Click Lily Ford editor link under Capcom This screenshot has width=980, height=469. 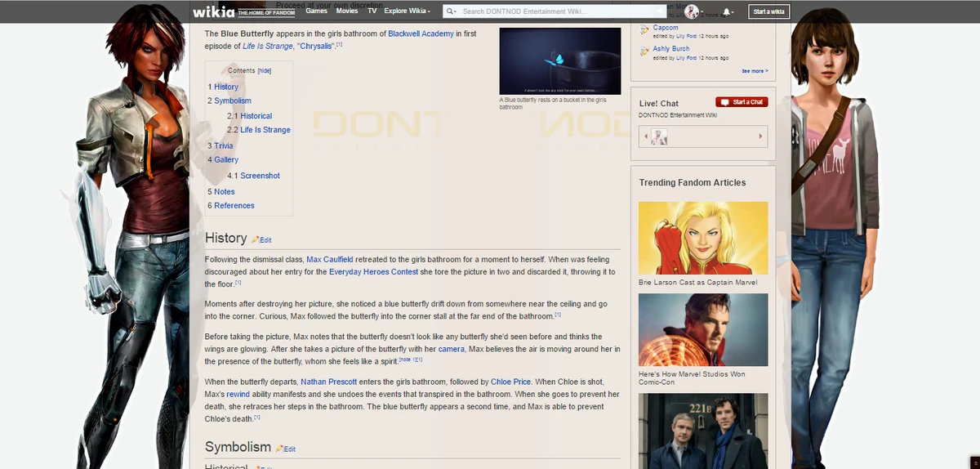tap(686, 36)
